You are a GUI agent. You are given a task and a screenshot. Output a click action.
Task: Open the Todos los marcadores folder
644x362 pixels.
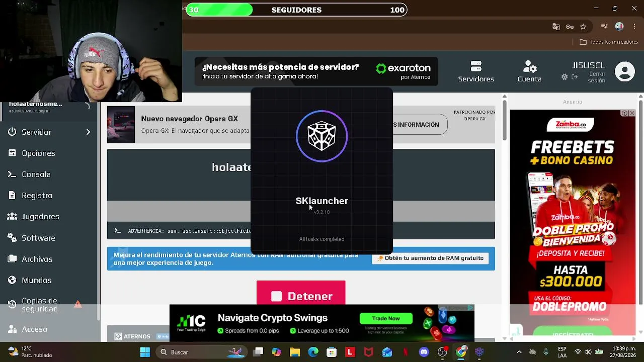tap(609, 42)
